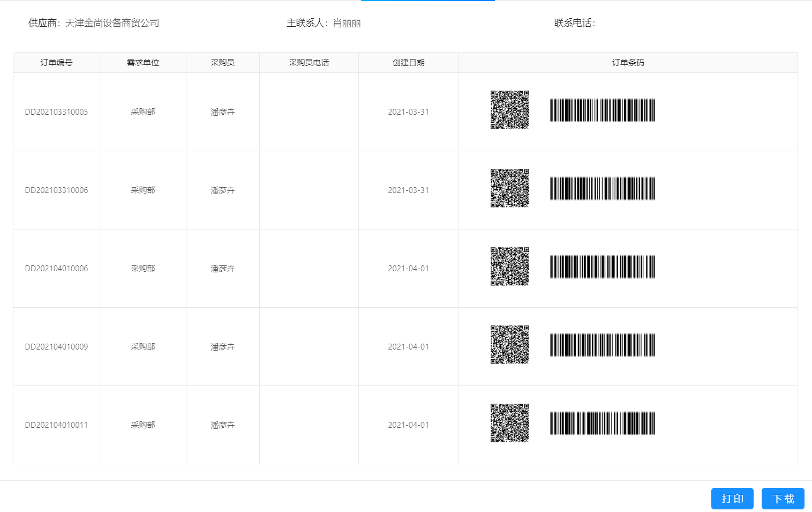The image size is (812, 512).
Task: Click buyer 潘彦卉 in row DD202104010006
Action: 223,269
